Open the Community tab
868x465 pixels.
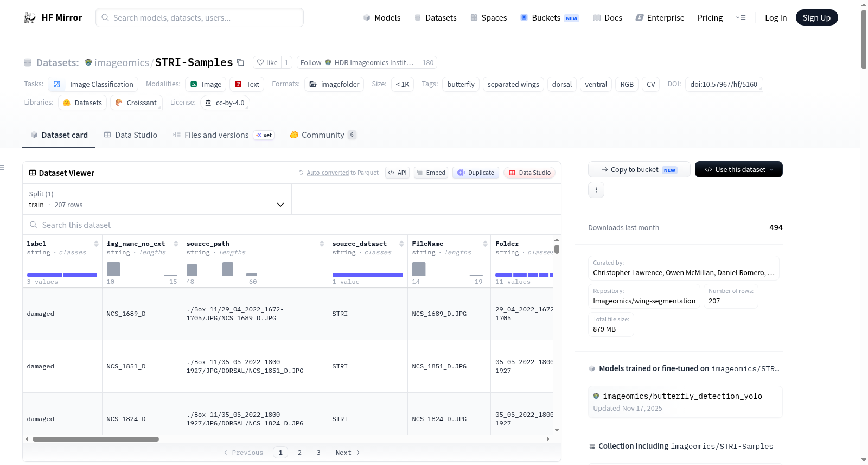[323, 135]
